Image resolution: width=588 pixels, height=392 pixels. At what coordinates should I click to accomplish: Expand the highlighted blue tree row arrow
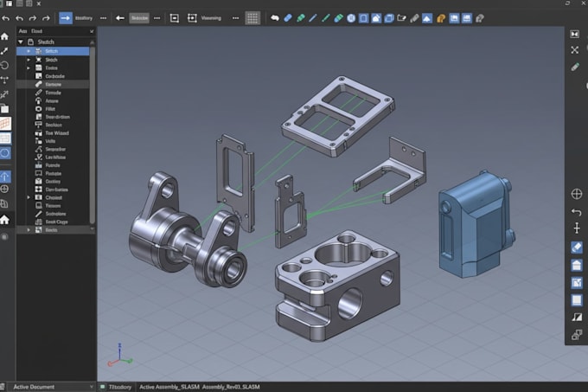pyautogui.click(x=29, y=51)
